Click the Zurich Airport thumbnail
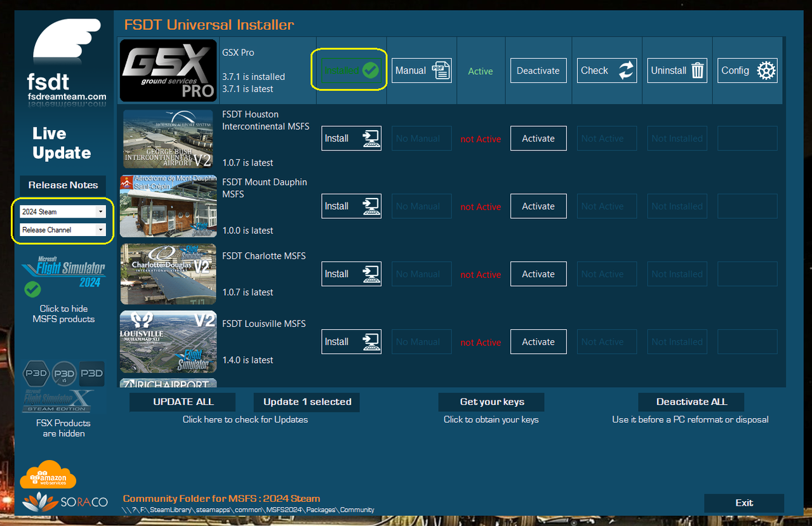This screenshot has width=812, height=526. click(x=168, y=383)
